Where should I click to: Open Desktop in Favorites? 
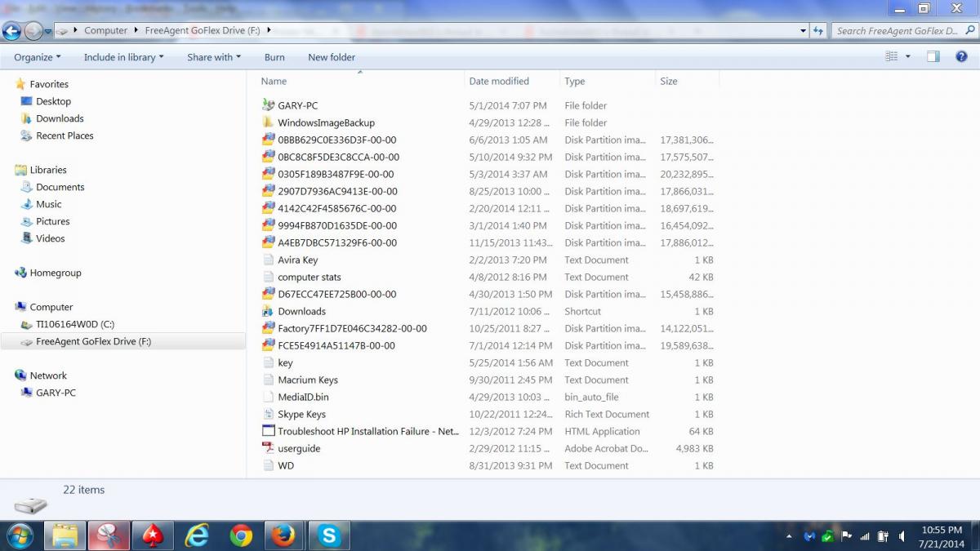point(53,101)
